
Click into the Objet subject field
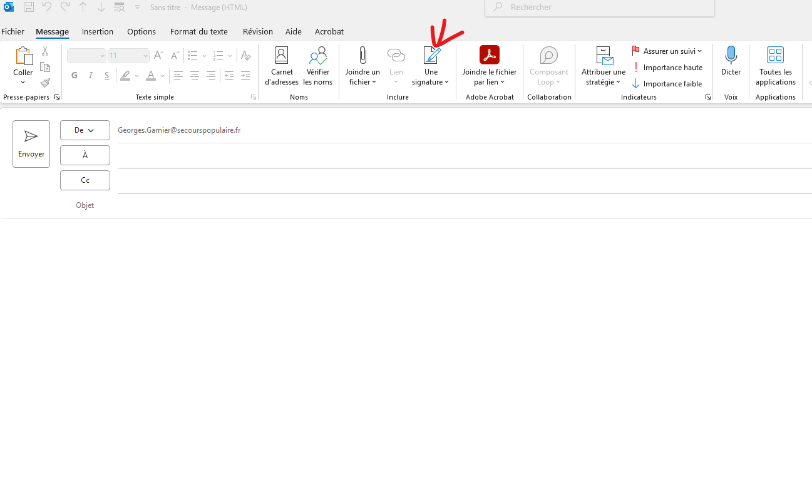click(x=438, y=205)
